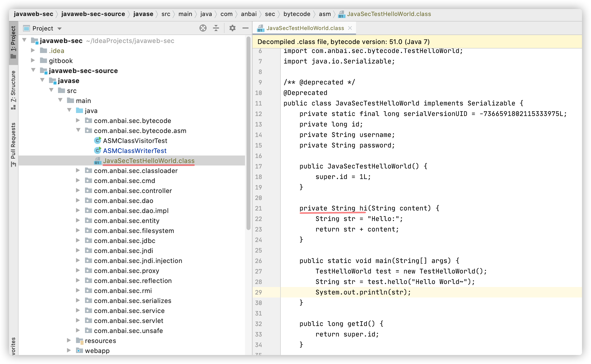Image resolution: width=591 pixels, height=364 pixels.
Task: Open the Project view dropdown arrow
Action: pyautogui.click(x=59, y=28)
